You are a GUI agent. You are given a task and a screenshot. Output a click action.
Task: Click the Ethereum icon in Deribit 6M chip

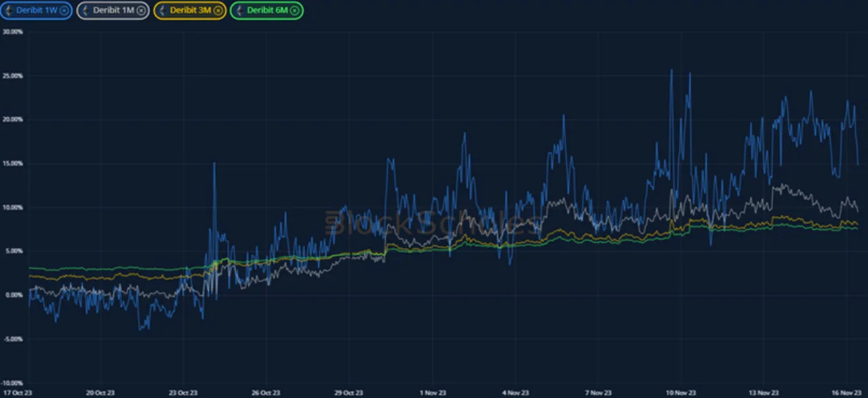click(240, 10)
